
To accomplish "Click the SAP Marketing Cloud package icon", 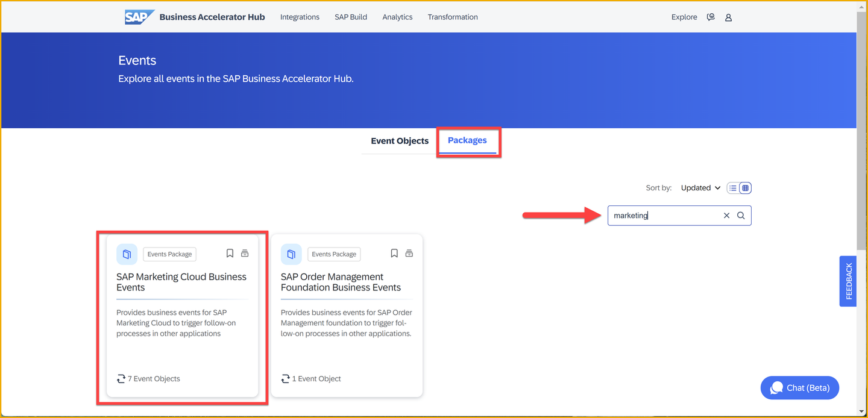I will coord(127,254).
